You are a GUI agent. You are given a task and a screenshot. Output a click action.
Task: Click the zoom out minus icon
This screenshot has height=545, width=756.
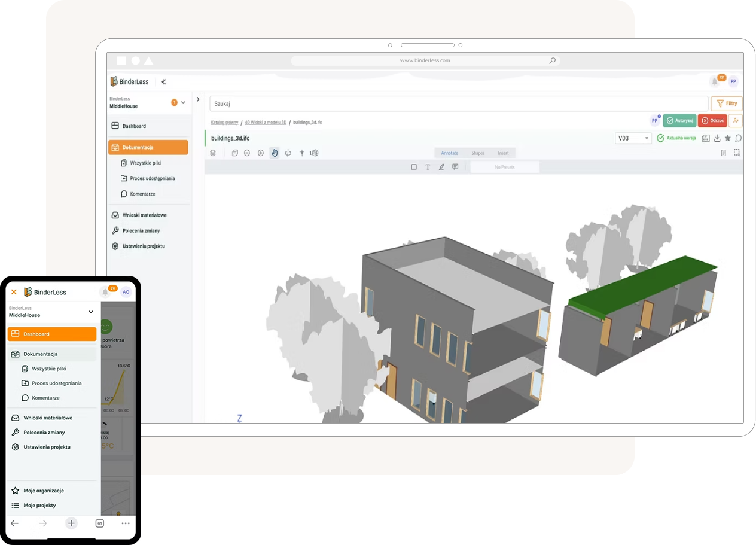coord(247,153)
